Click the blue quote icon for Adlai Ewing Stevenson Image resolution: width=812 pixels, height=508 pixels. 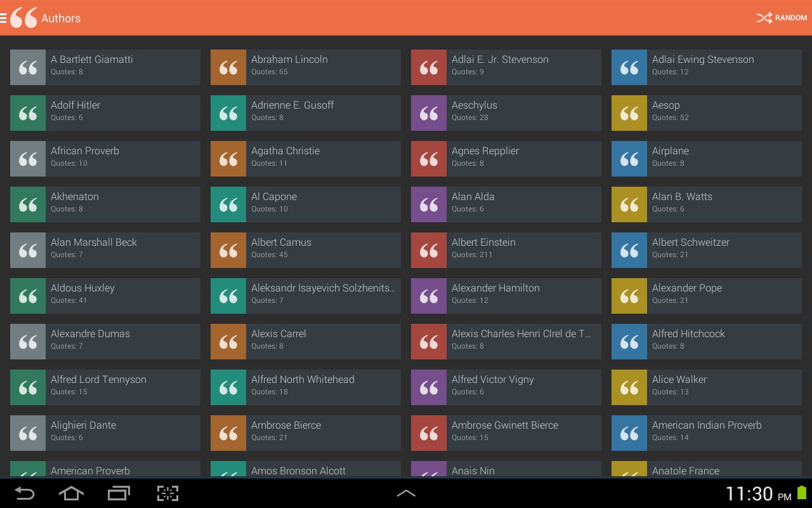629,67
